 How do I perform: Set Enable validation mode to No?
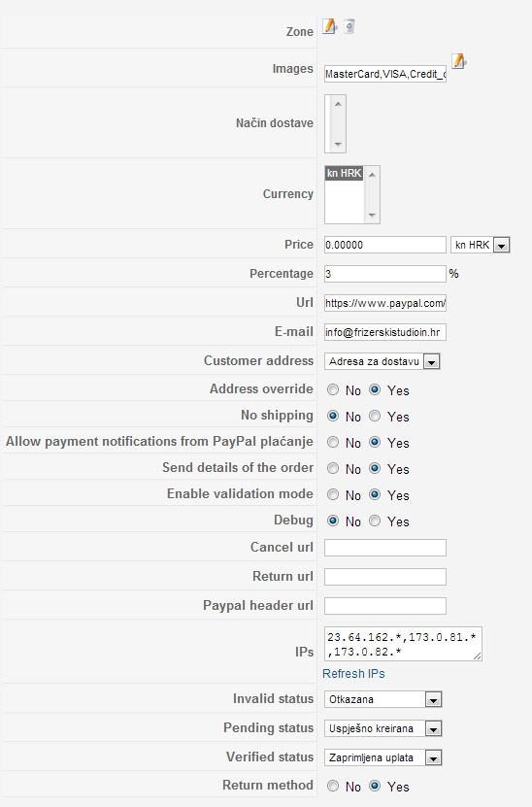point(333,494)
